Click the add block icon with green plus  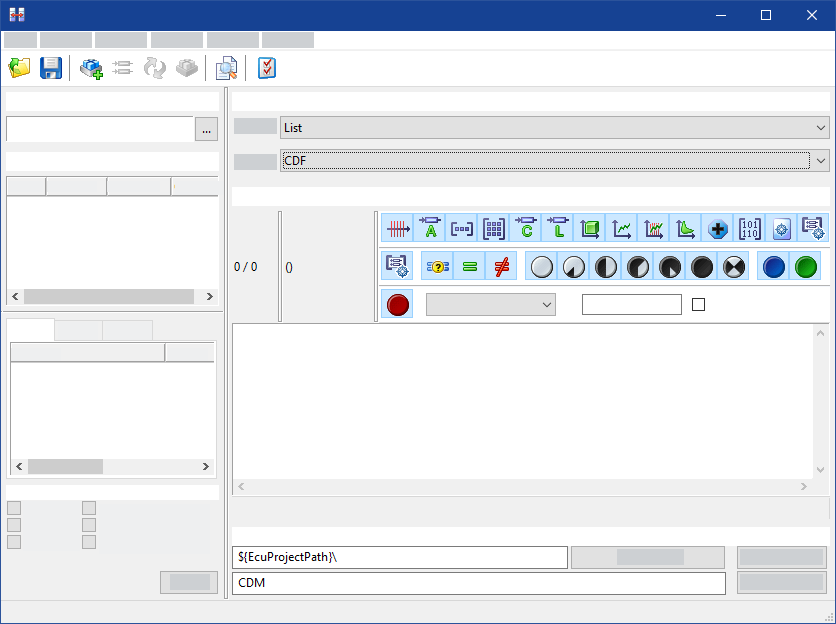(x=91, y=68)
